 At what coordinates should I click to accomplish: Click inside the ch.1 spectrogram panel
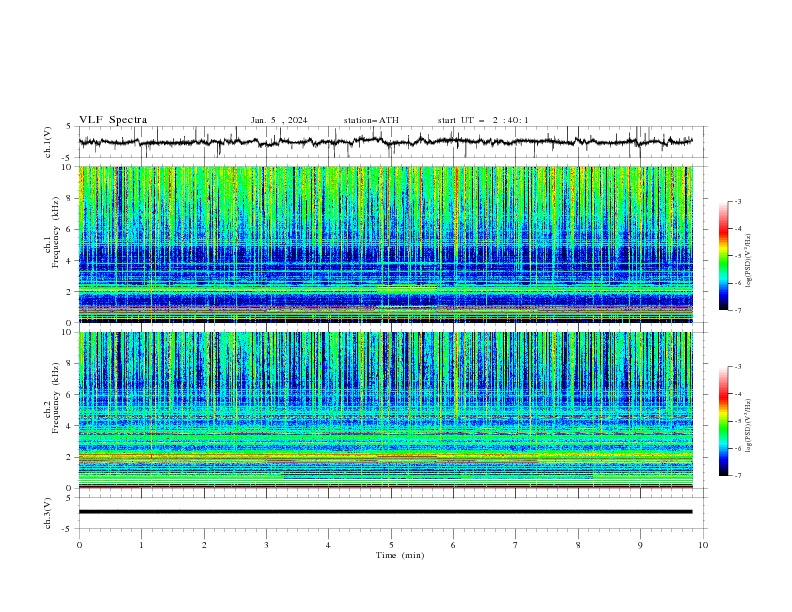click(x=386, y=244)
